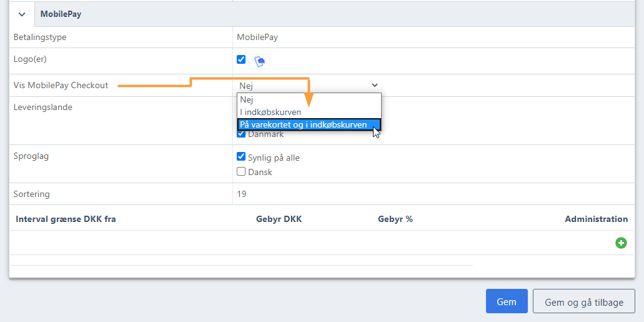Click the Gem button
This screenshot has width=644, height=322.
click(507, 302)
